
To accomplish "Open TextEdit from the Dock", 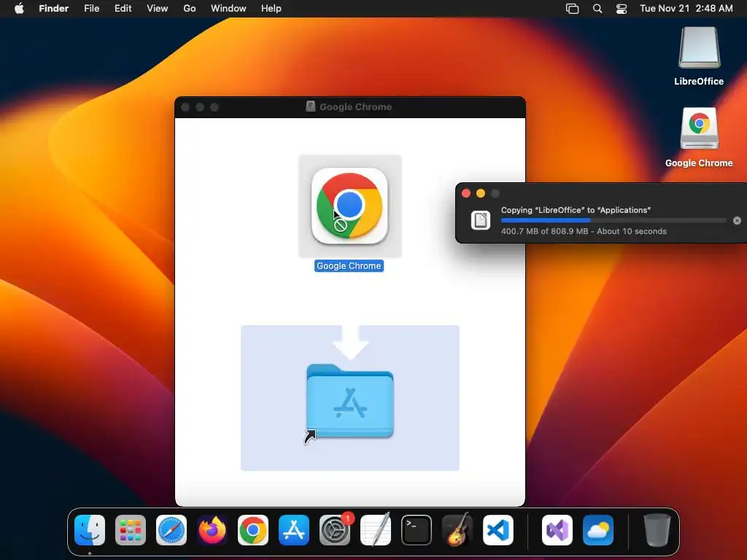I will (x=376, y=530).
